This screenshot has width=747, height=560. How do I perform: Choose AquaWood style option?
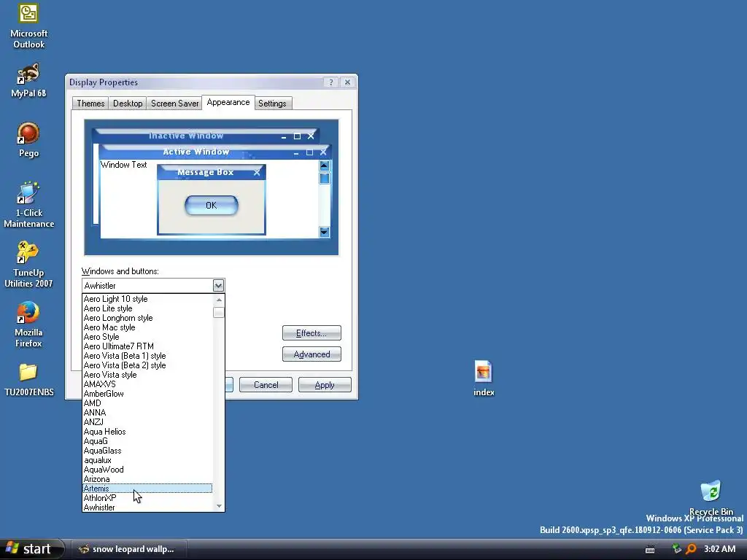(x=147, y=470)
